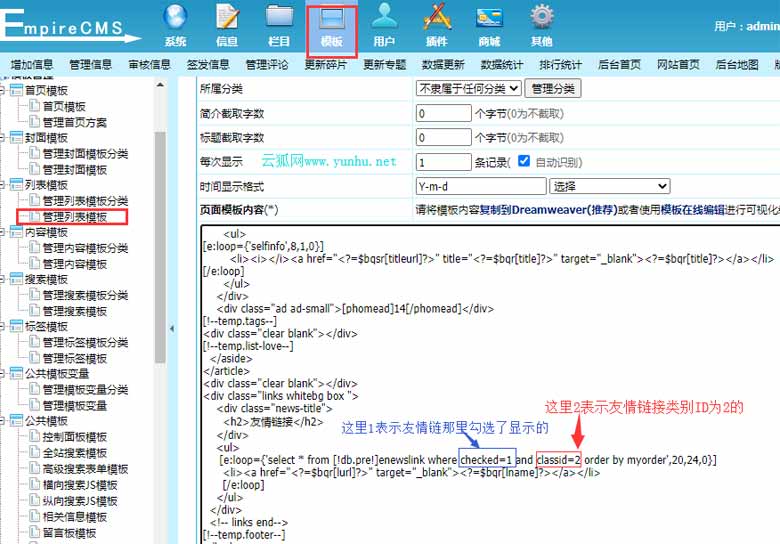Open 高级搜索表单模板 in the tree
This screenshot has width=780, height=544.
85,468
